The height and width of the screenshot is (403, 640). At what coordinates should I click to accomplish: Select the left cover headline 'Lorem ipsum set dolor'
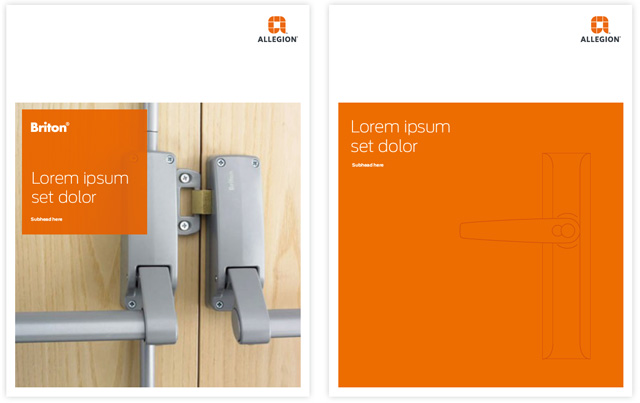click(x=80, y=188)
